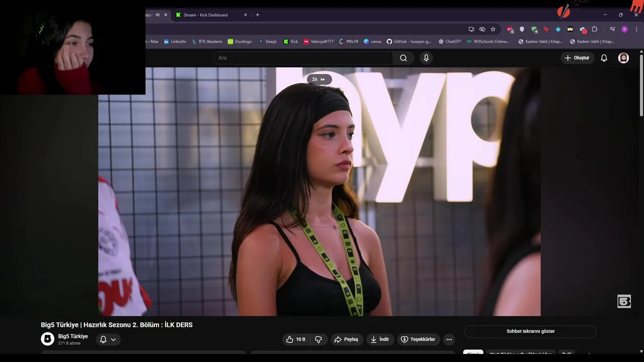Screen dimensions: 644x362
Task: Click the 271 B abone subscriber count
Action: tap(69, 343)
